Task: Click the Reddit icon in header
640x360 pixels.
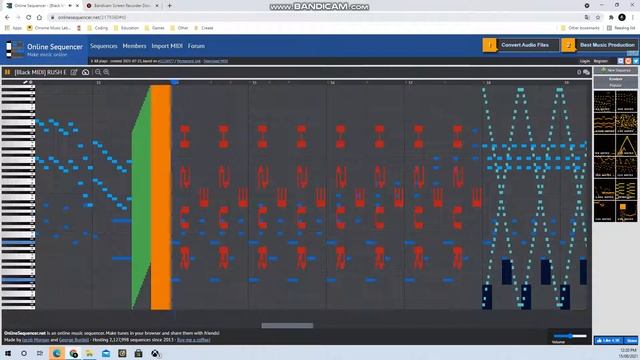Action: 628,61
